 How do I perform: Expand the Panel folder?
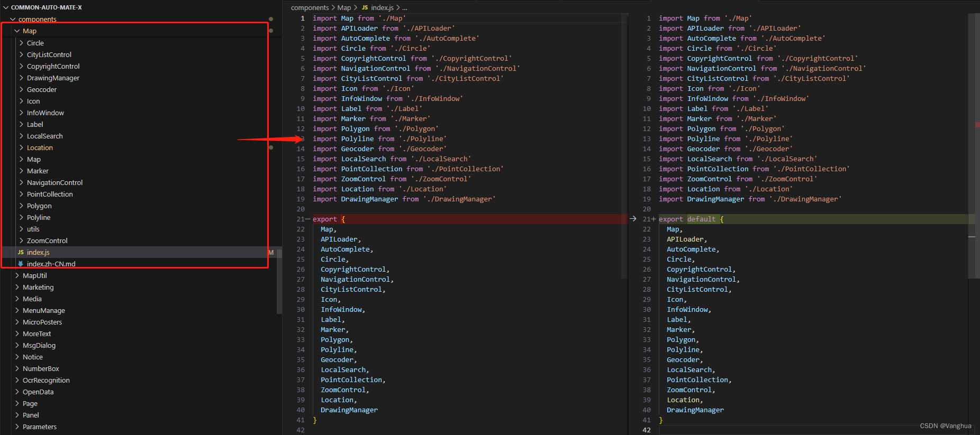(x=31, y=415)
